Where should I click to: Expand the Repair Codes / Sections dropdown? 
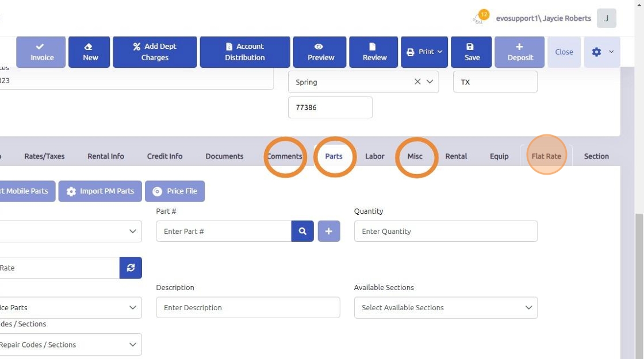(x=133, y=345)
